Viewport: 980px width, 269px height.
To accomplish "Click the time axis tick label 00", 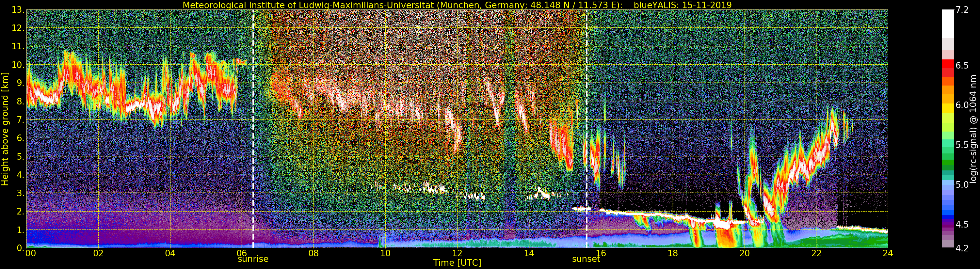I will (x=30, y=253).
